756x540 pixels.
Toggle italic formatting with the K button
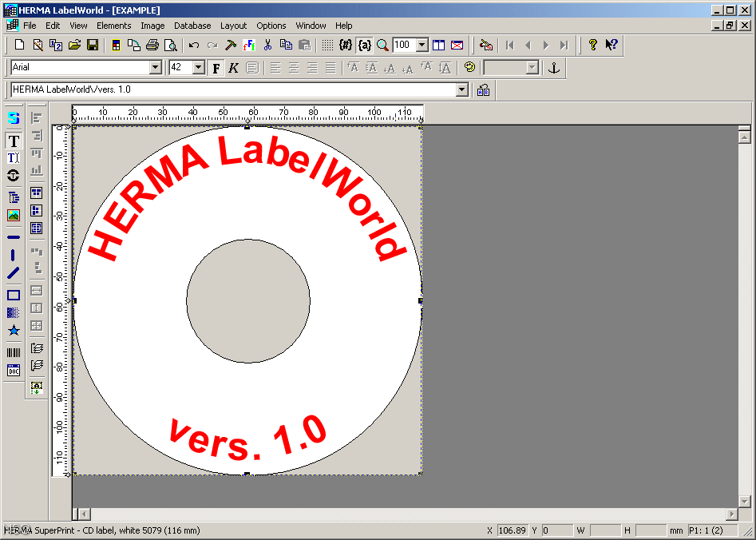tap(232, 68)
